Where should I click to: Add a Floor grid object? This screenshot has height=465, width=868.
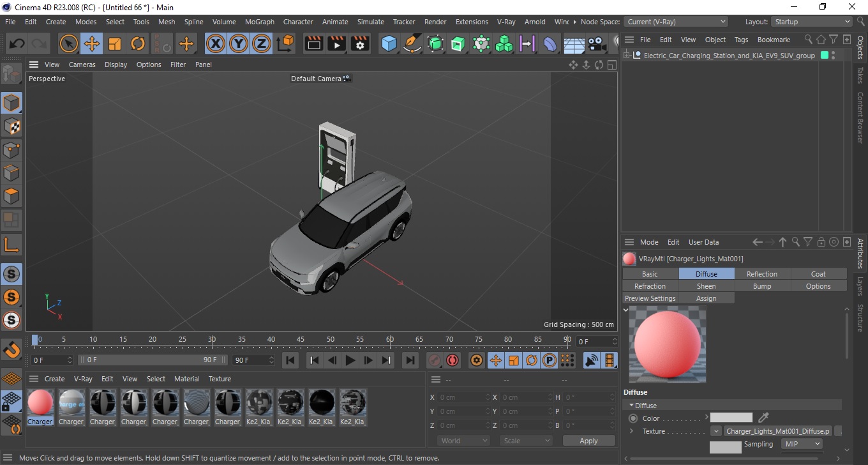pos(574,44)
